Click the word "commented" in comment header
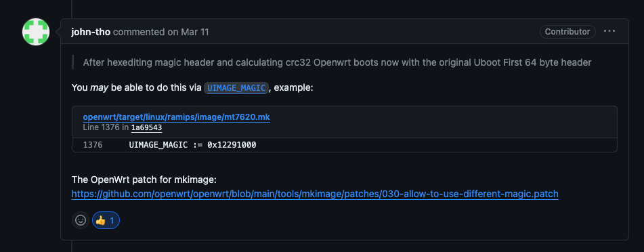The height and width of the screenshot is (252, 644). coord(139,32)
